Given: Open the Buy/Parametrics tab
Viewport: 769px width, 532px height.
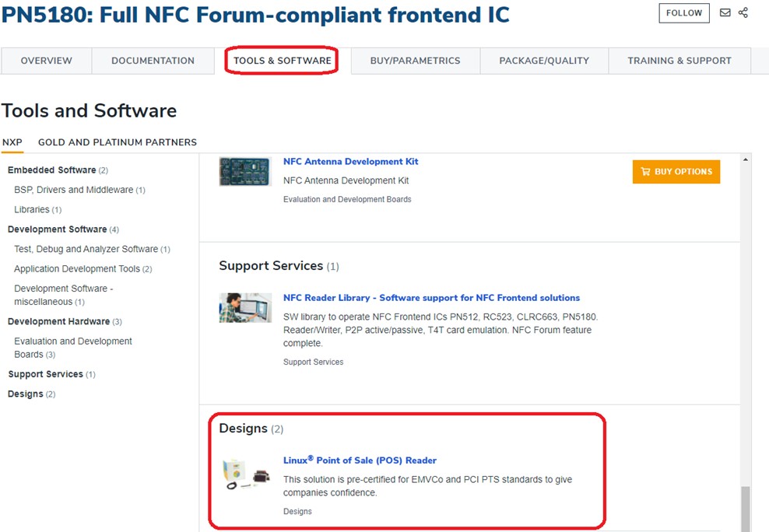Looking at the screenshot, I should pos(415,61).
